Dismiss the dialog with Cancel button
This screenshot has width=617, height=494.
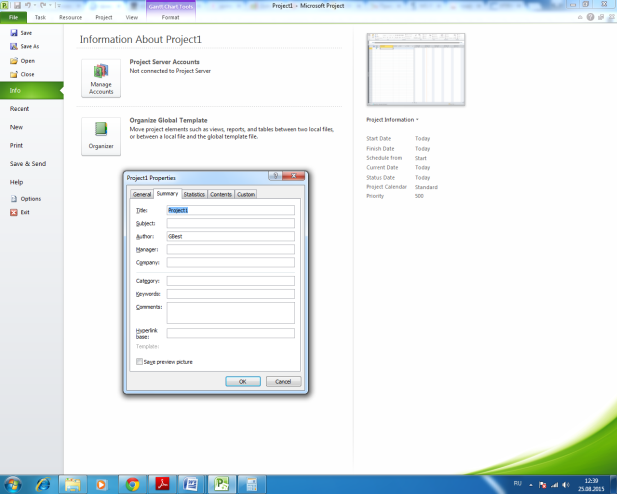(x=283, y=381)
